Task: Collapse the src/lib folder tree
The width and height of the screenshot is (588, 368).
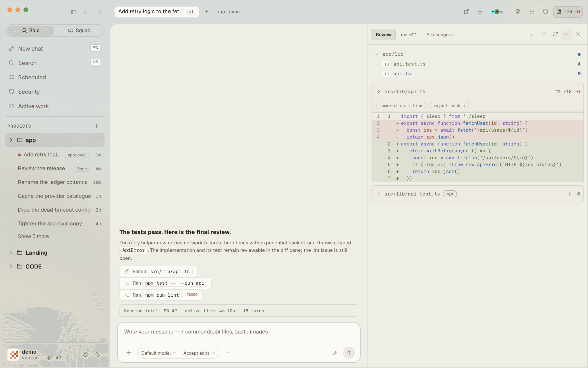Action: point(377,54)
